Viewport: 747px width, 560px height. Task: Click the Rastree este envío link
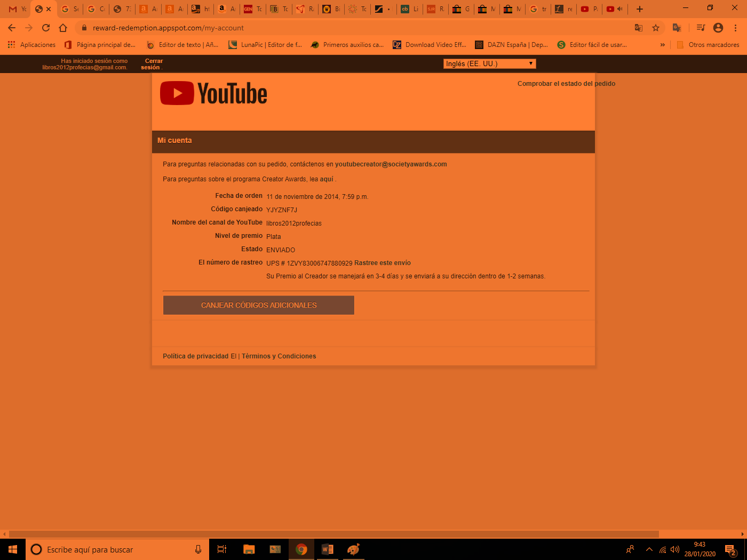click(x=383, y=263)
